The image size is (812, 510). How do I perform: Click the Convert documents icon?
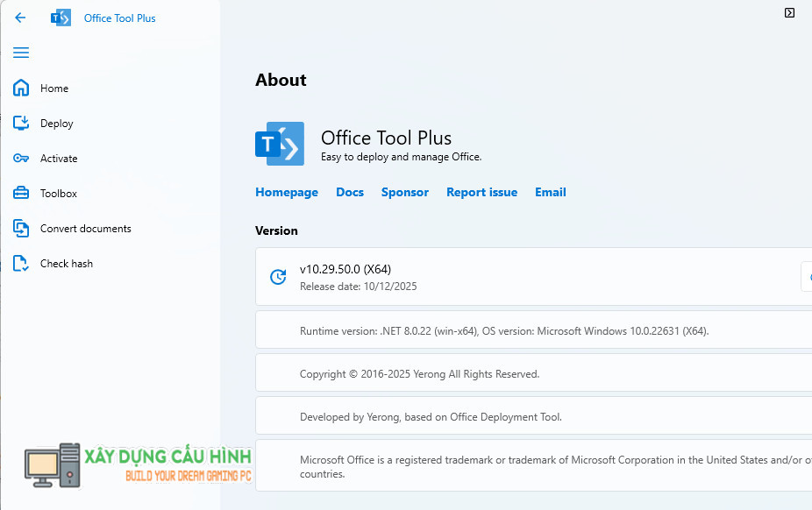click(x=22, y=229)
